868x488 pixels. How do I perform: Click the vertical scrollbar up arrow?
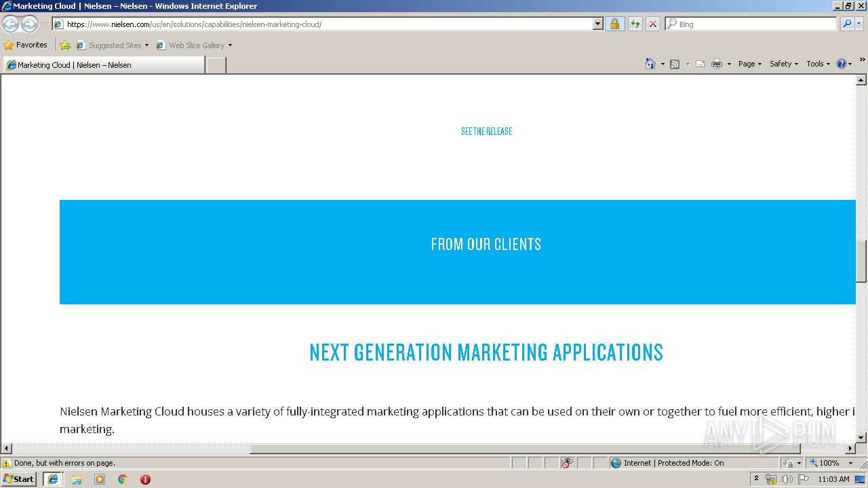[861, 80]
